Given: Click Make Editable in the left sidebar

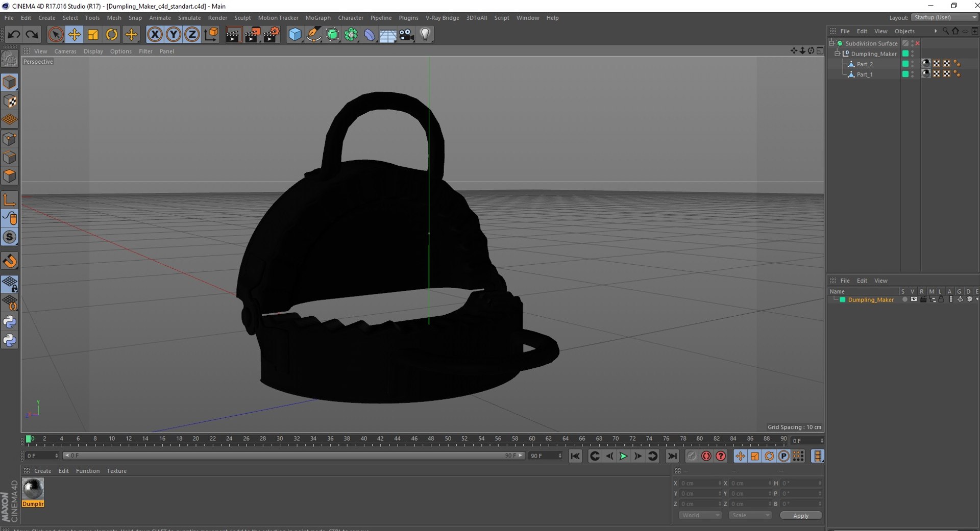Looking at the screenshot, I should tap(10, 59).
